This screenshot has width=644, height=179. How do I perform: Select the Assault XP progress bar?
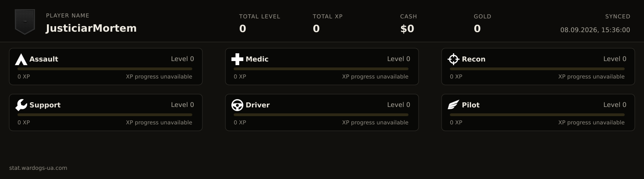(105, 69)
